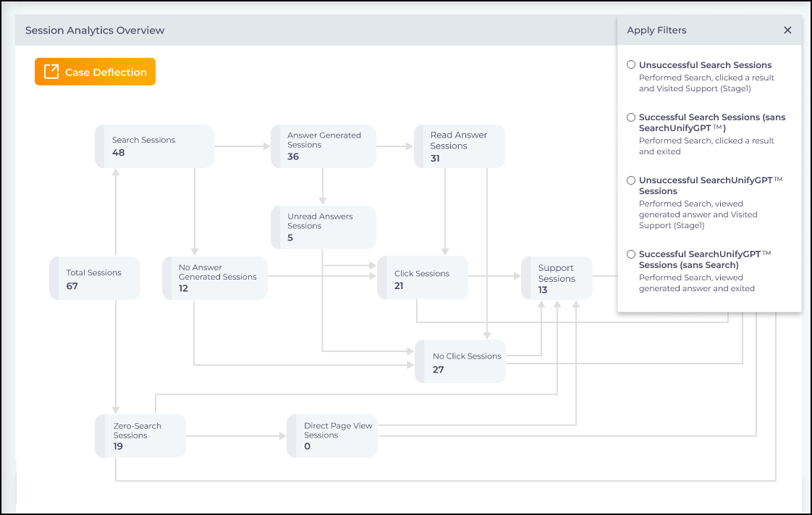Click the Zero-Search Sessions node
This screenshot has height=515, width=812.
click(140, 436)
